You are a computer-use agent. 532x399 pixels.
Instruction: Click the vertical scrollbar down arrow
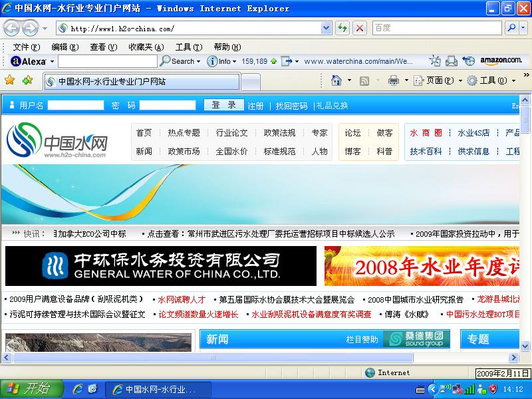click(525, 346)
